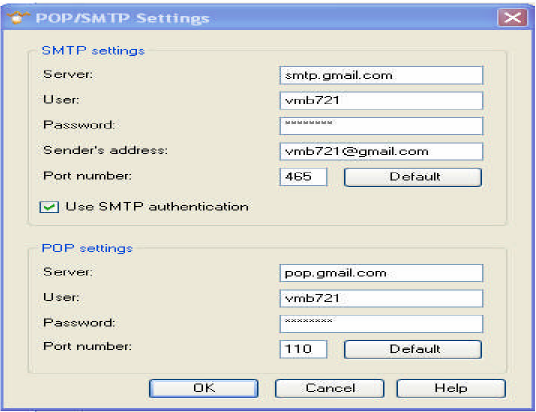This screenshot has height=412, width=536.
Task: Click the POP settings group heading
Action: tap(87, 248)
